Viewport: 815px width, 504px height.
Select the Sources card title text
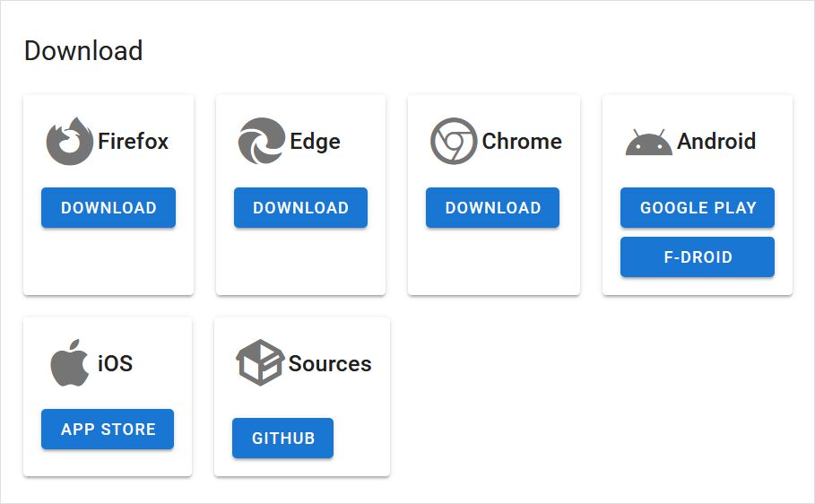click(330, 363)
